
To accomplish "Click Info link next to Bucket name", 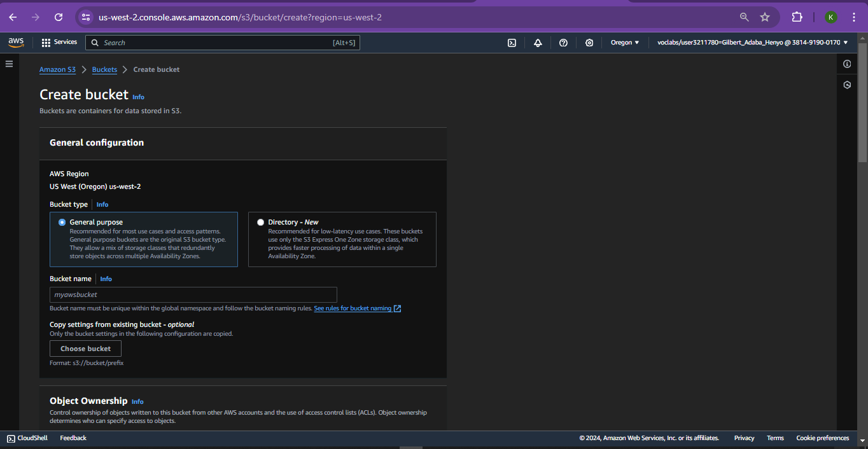I will point(106,279).
